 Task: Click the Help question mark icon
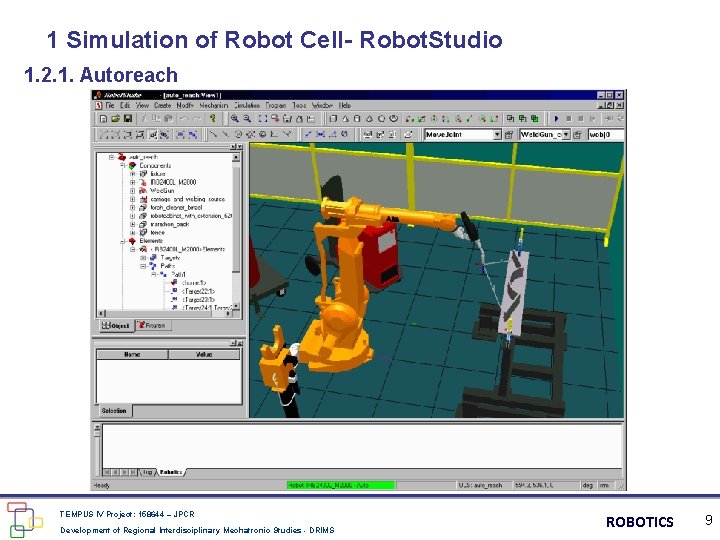coord(213,119)
